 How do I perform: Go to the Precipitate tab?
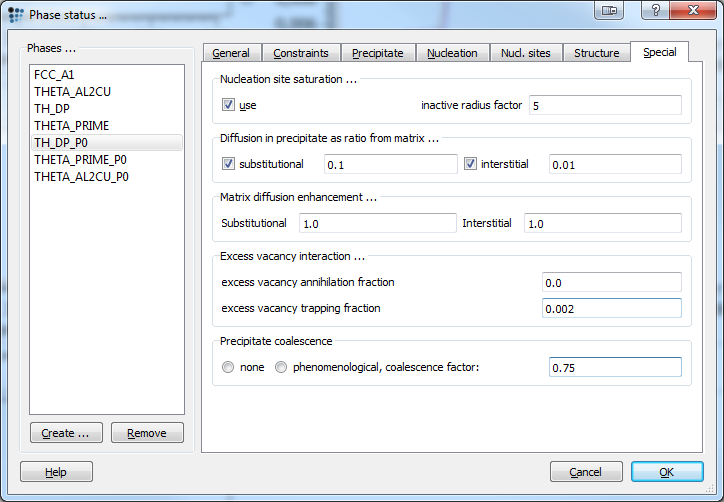[377, 53]
